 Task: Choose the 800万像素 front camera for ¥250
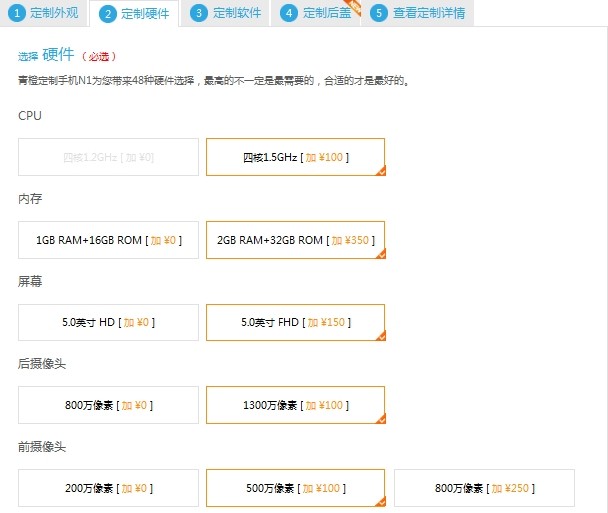tap(484, 488)
